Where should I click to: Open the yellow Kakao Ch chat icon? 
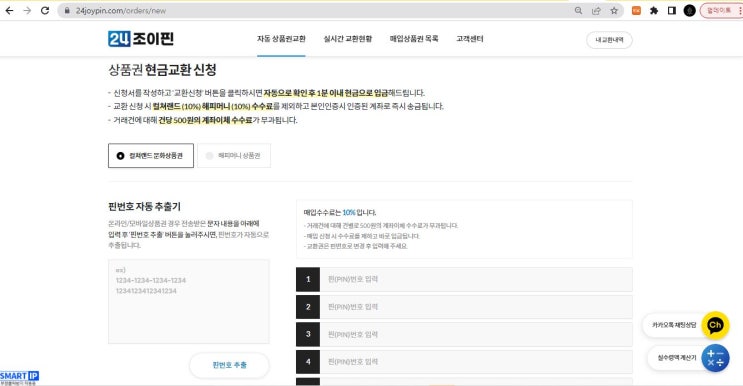(x=715, y=325)
